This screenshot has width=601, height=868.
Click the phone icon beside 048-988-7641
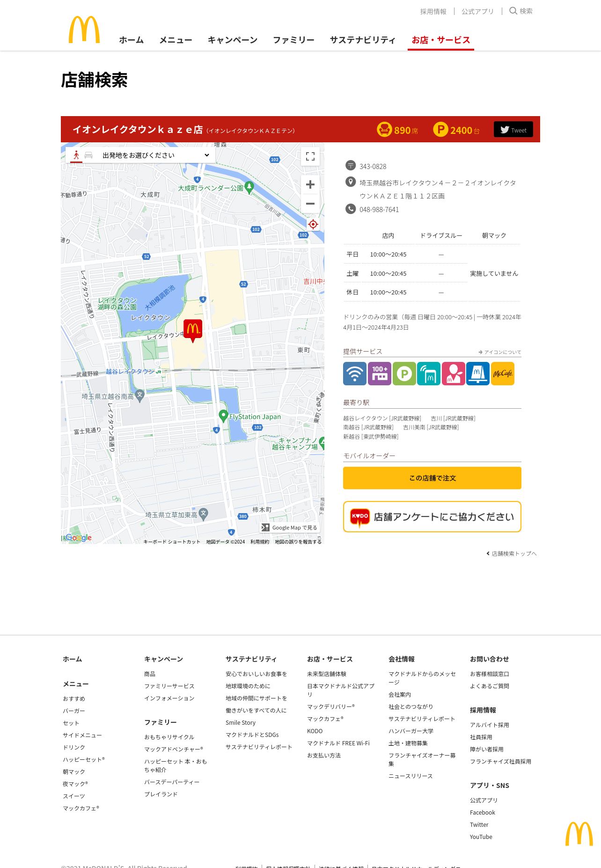coord(351,209)
